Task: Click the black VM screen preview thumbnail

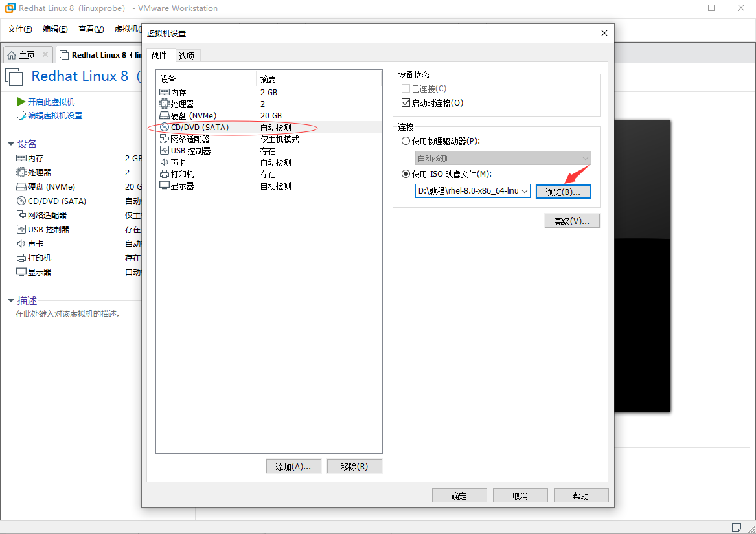Action: pyautogui.click(x=642, y=265)
